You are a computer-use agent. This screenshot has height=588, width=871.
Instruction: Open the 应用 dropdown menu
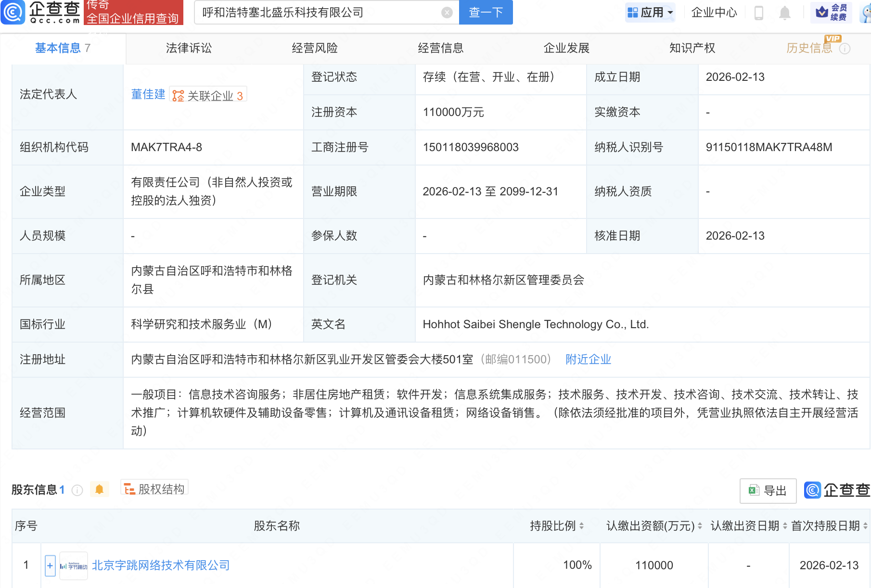[651, 13]
